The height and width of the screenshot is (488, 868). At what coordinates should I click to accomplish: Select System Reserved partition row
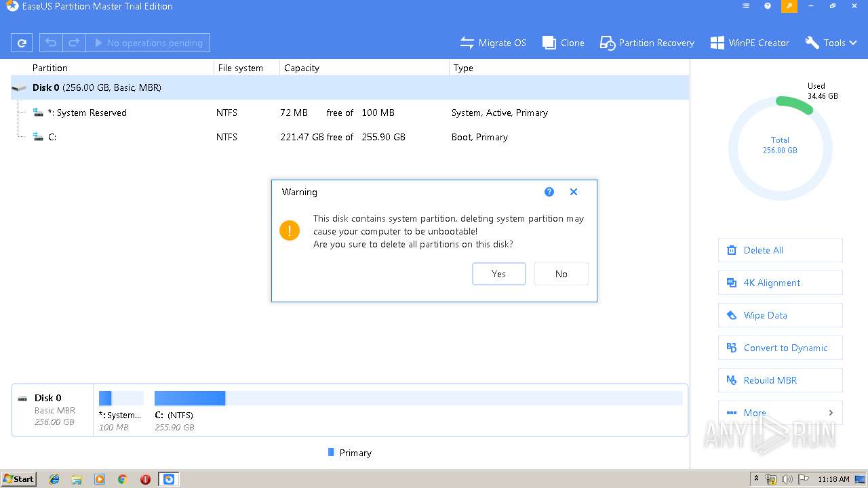pyautogui.click(x=350, y=113)
